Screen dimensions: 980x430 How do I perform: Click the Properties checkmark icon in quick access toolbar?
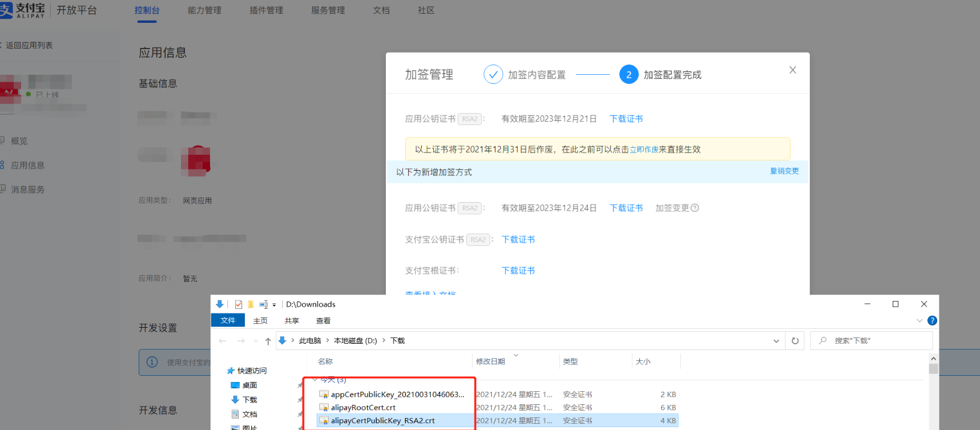coord(238,304)
